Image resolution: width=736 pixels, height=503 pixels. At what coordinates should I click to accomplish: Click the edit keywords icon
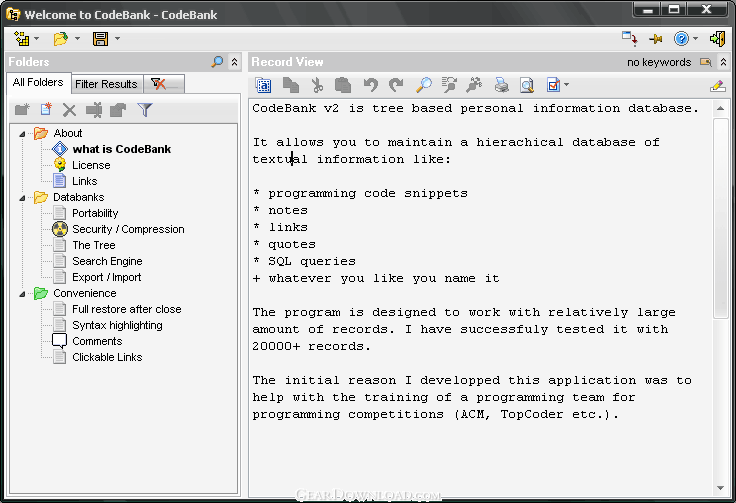point(705,62)
